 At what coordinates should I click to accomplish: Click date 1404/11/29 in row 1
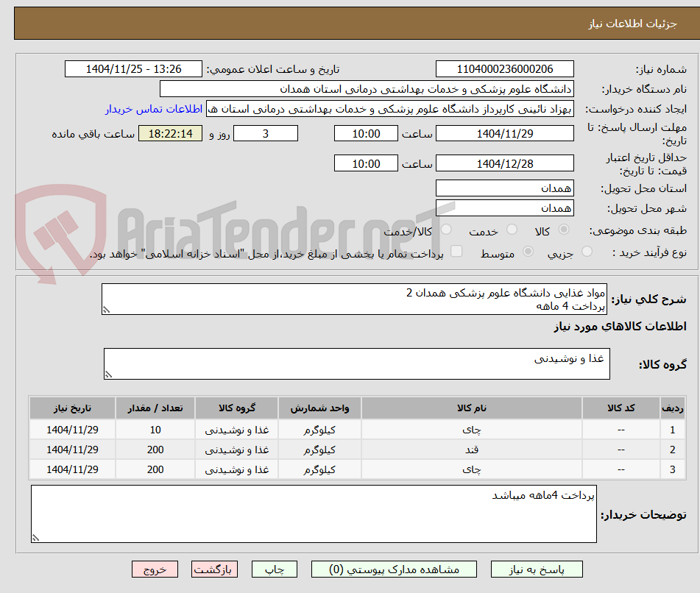coord(72,430)
